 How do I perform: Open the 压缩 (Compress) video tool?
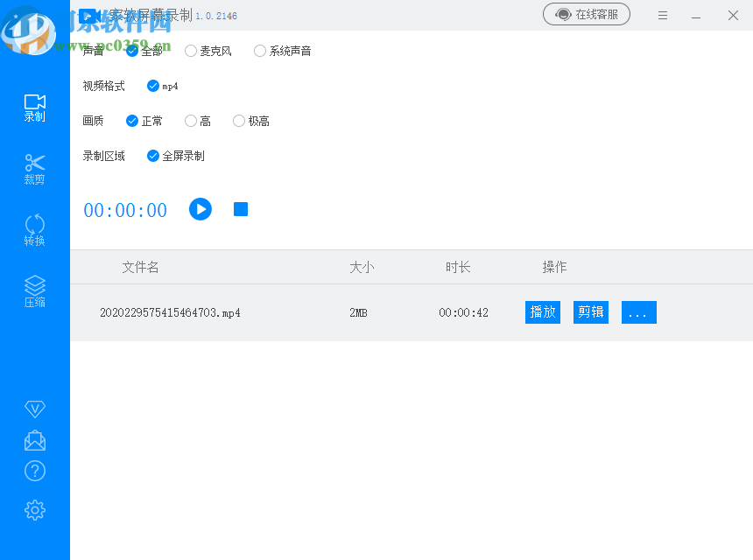[34, 289]
